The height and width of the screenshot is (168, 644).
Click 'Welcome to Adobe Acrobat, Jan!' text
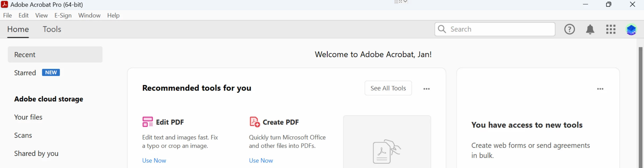pos(373,54)
